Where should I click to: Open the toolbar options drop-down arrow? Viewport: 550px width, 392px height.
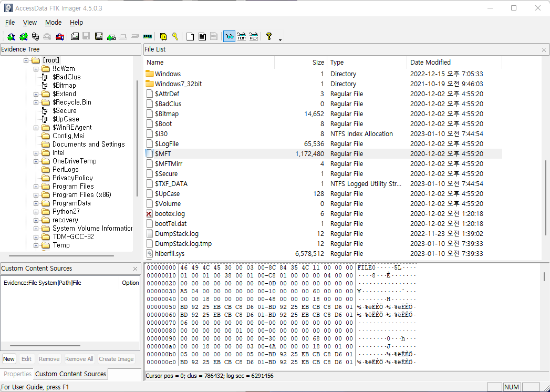(x=281, y=39)
